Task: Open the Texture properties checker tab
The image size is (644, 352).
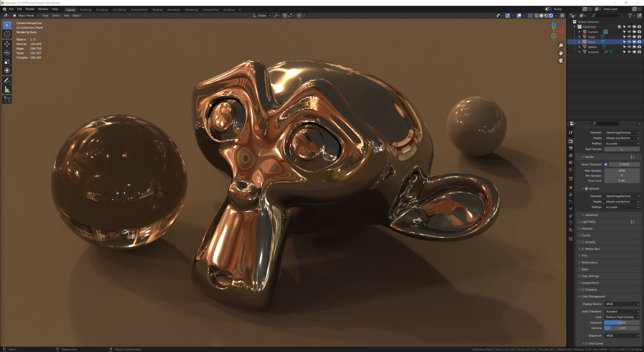Action: pos(571,239)
